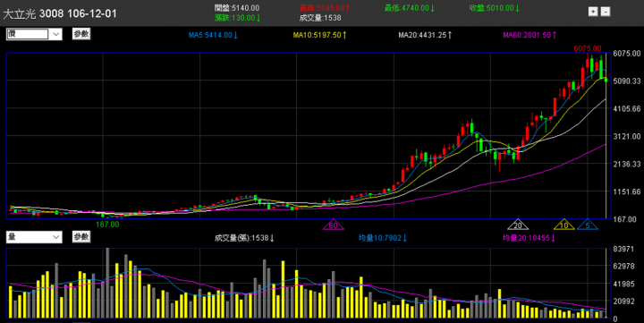Click the 最低:4740.00 low price text
The height and width of the screenshot is (323, 644).
click(410, 8)
